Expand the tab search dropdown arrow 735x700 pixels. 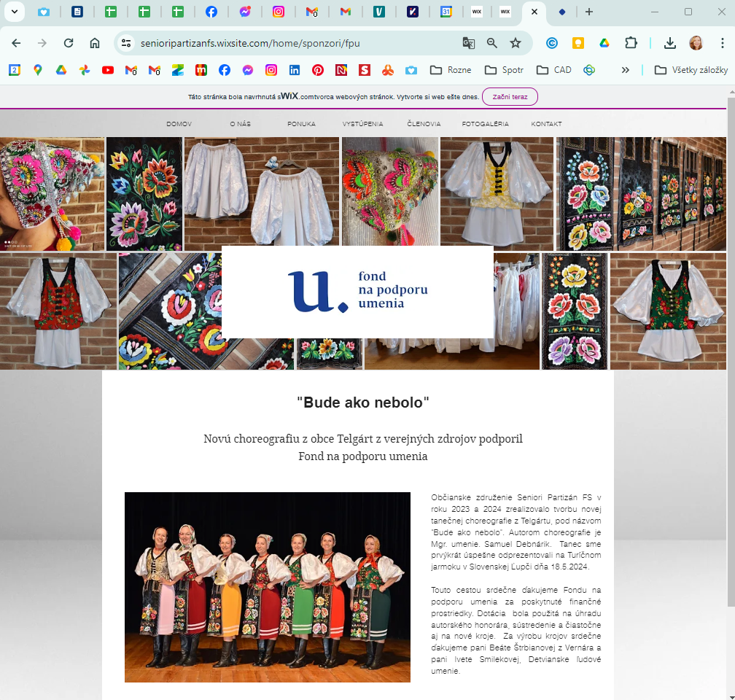click(x=13, y=12)
